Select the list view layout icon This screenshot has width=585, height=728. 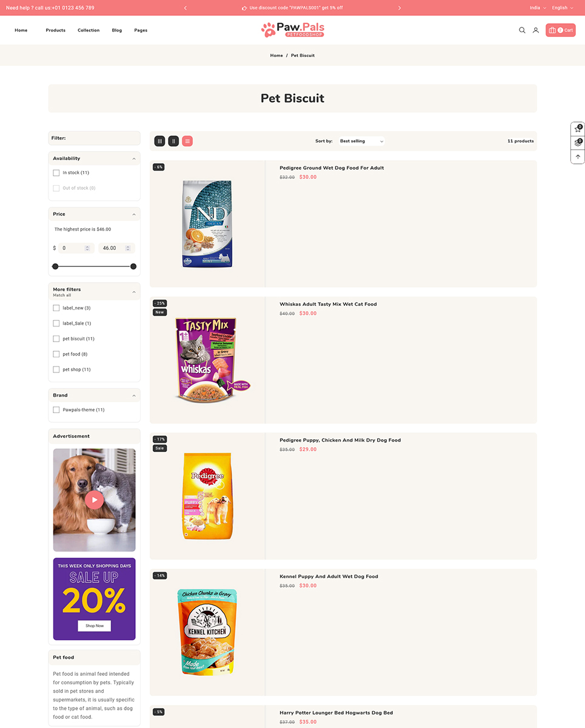tap(187, 141)
